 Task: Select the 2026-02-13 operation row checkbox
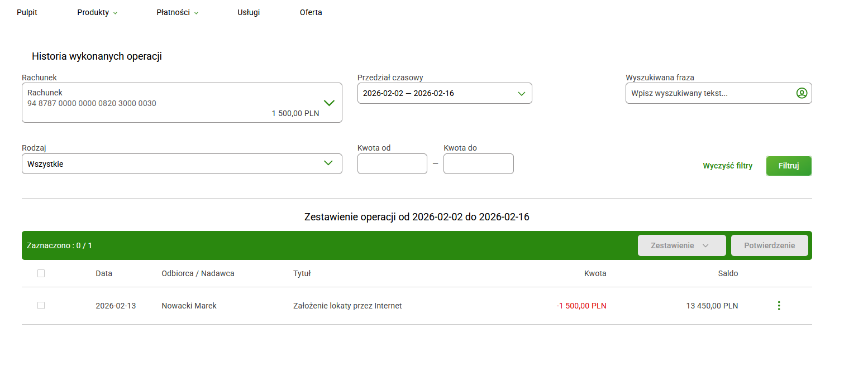coord(41,306)
